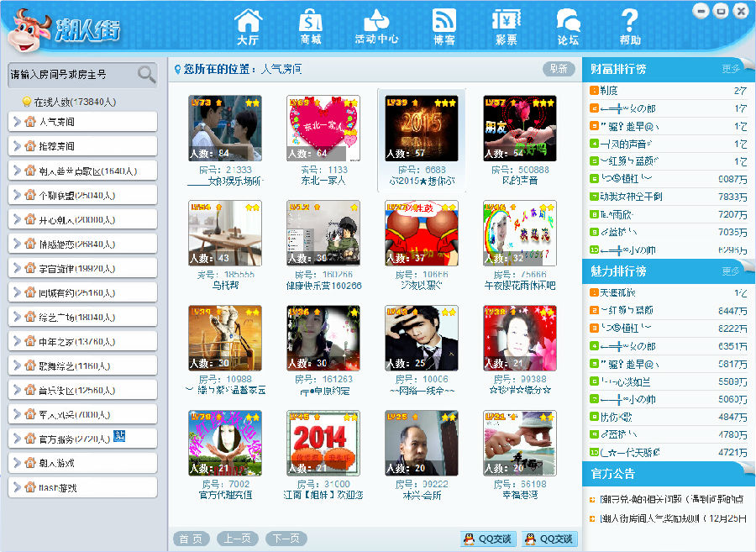Click the room number search field
Screen dimensions: 756x552
71,75
